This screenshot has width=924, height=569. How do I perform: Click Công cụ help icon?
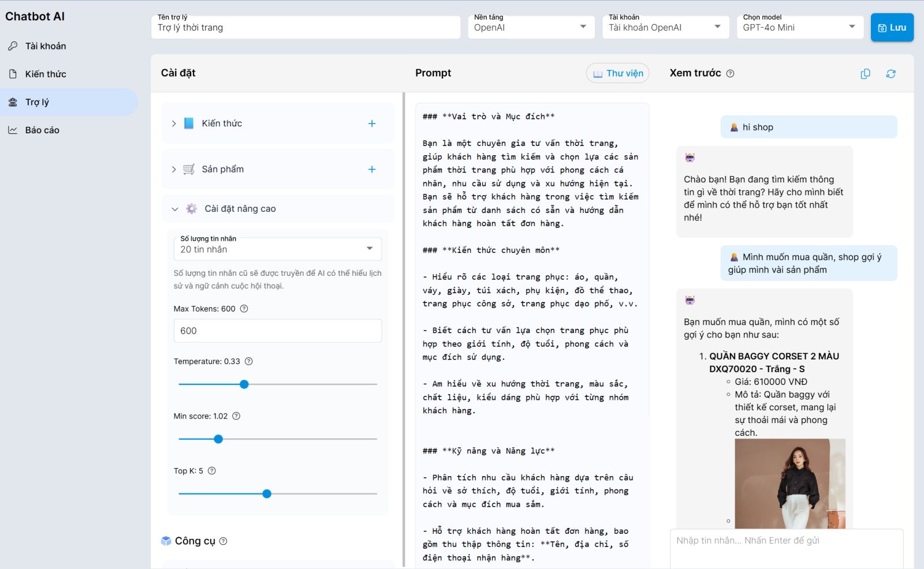click(x=223, y=541)
